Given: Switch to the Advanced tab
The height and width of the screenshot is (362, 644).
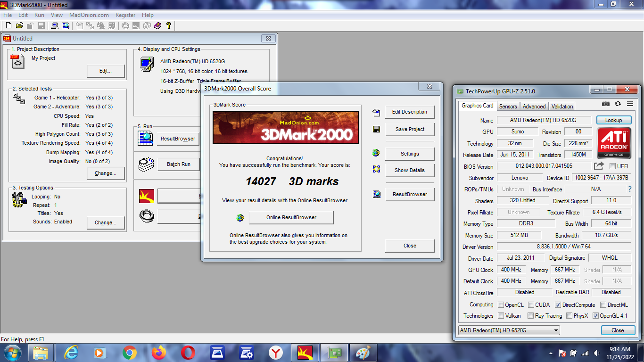Looking at the screenshot, I should click(534, 107).
